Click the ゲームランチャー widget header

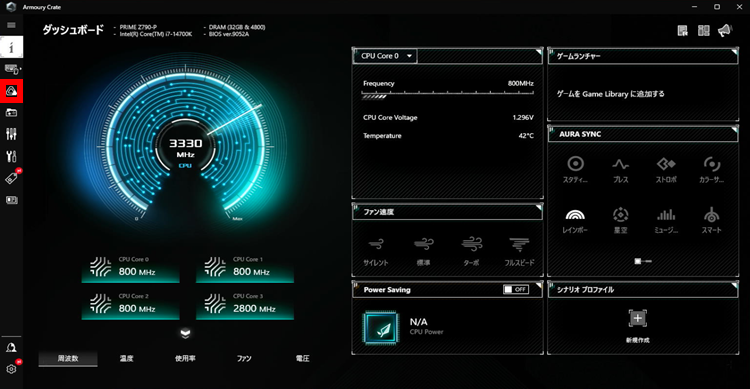pyautogui.click(x=643, y=56)
